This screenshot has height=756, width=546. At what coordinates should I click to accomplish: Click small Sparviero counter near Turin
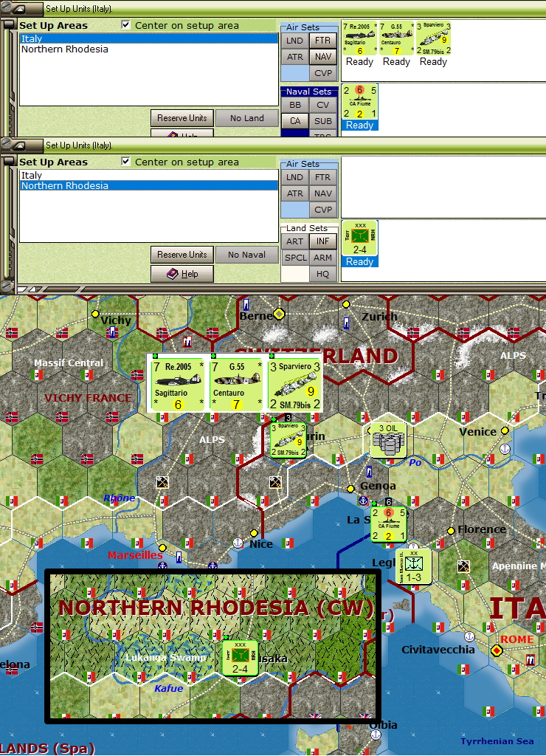[x=288, y=440]
